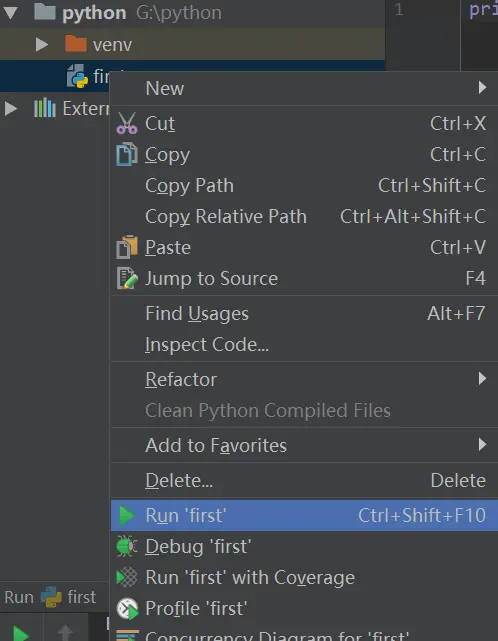This screenshot has width=498, height=641.
Task: Run 'first' from the context menu
Action: [x=304, y=515]
